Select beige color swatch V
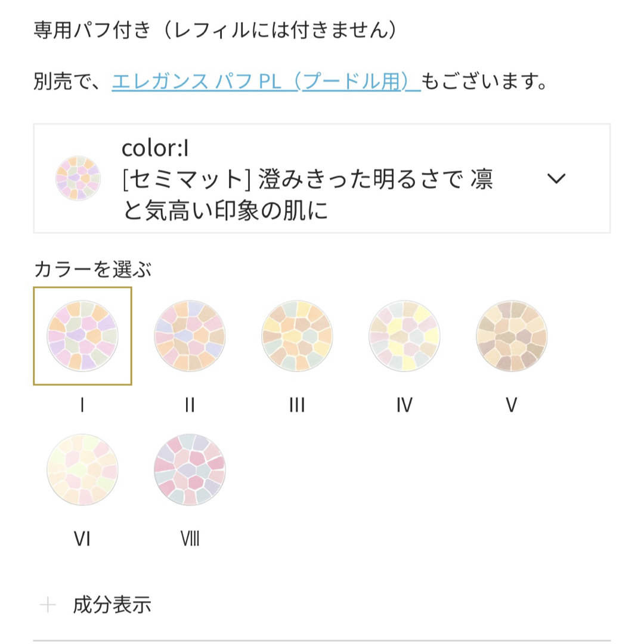The width and height of the screenshot is (644, 644). click(x=512, y=336)
